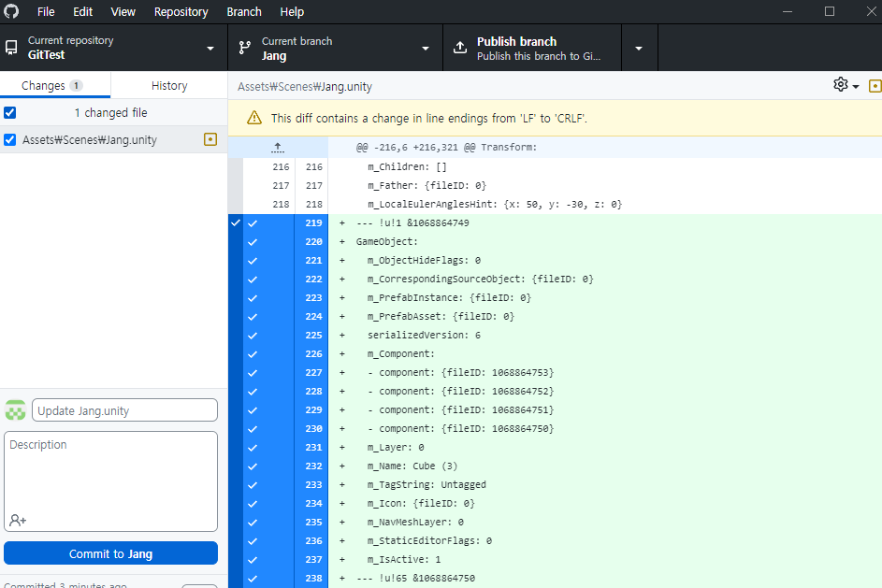Click line 222 m_CorrespondingSourceObject text
The image size is (882, 588).
pyautogui.click(x=481, y=279)
